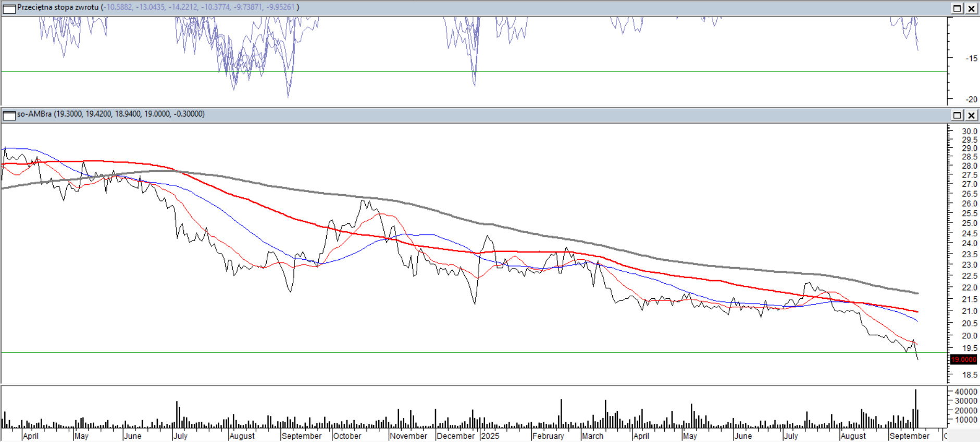
Task: Click the so-AMBra title with OHLC values
Action: pos(110,114)
